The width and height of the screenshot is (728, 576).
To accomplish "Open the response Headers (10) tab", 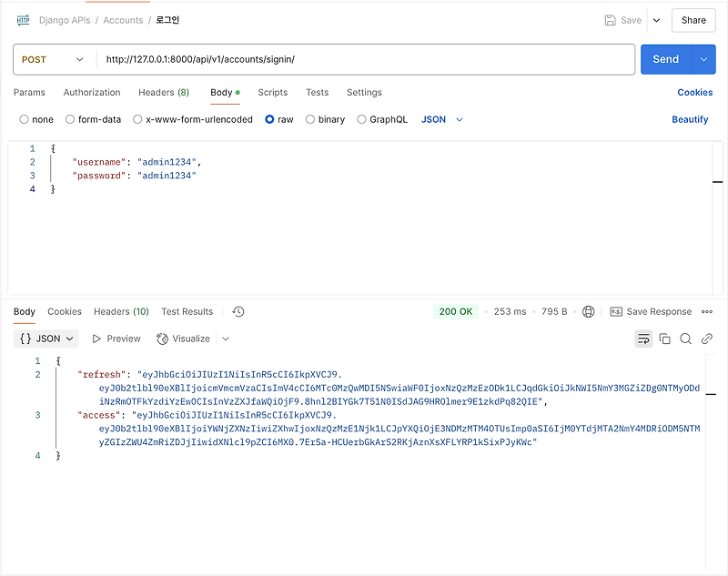I will [x=121, y=311].
